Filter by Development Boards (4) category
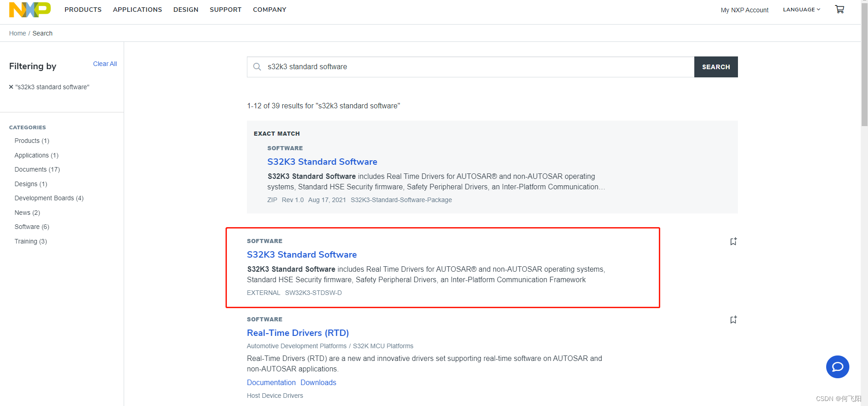868x406 pixels. (x=49, y=198)
